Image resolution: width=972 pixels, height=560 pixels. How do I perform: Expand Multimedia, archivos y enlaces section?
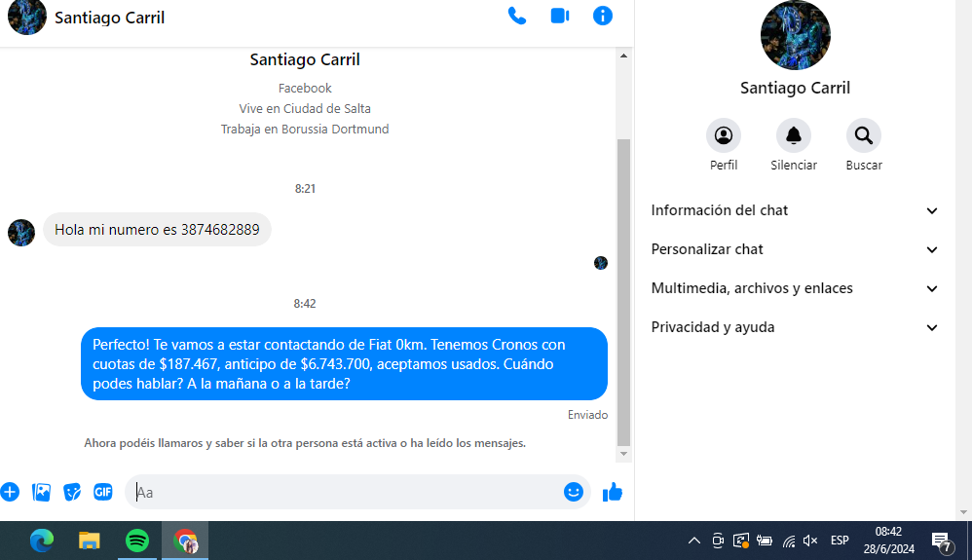coord(795,288)
